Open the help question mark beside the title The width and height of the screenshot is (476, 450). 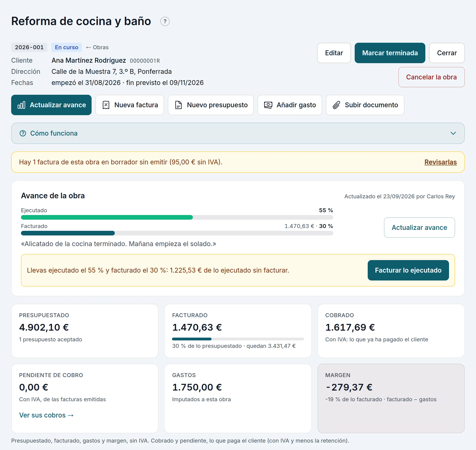[x=165, y=21]
